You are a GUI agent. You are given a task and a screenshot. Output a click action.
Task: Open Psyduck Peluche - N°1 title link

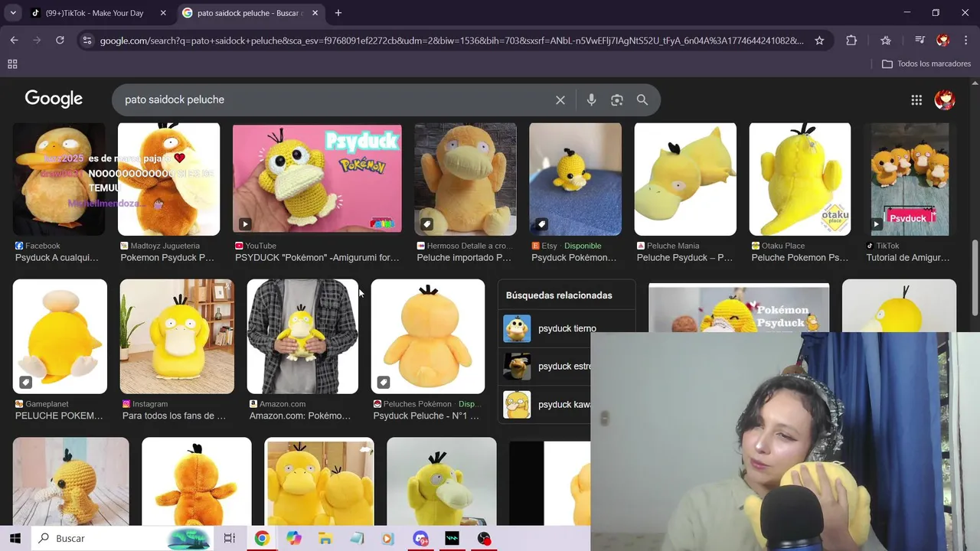(x=426, y=416)
